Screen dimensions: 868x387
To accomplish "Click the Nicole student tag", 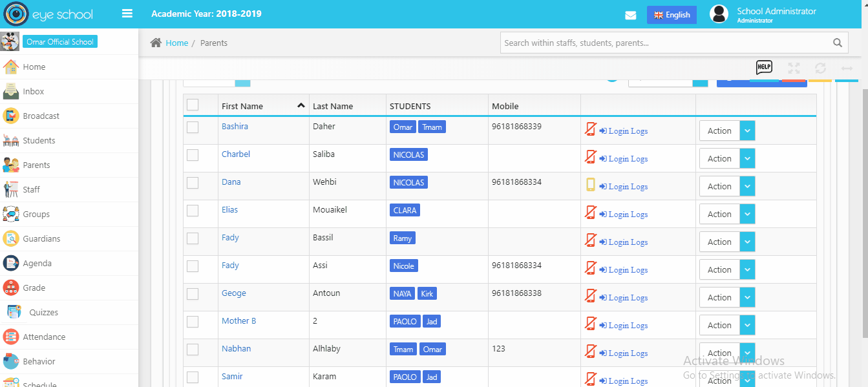I will tap(404, 266).
